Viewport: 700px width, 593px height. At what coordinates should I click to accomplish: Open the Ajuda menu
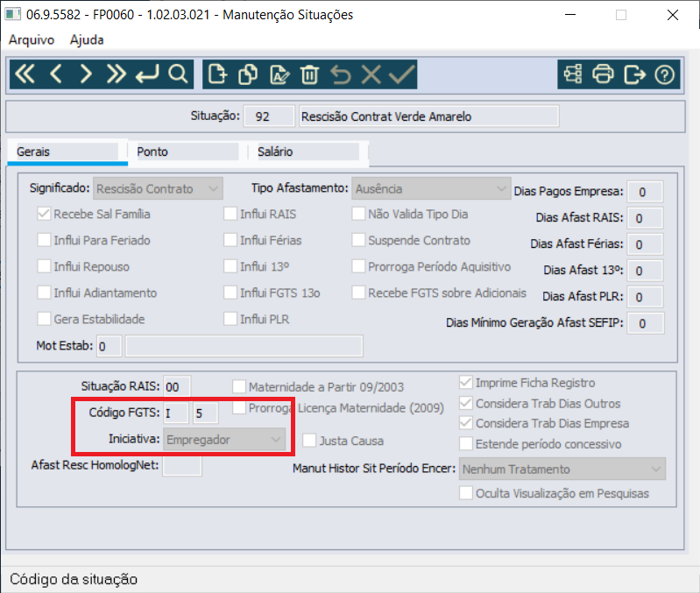click(87, 39)
